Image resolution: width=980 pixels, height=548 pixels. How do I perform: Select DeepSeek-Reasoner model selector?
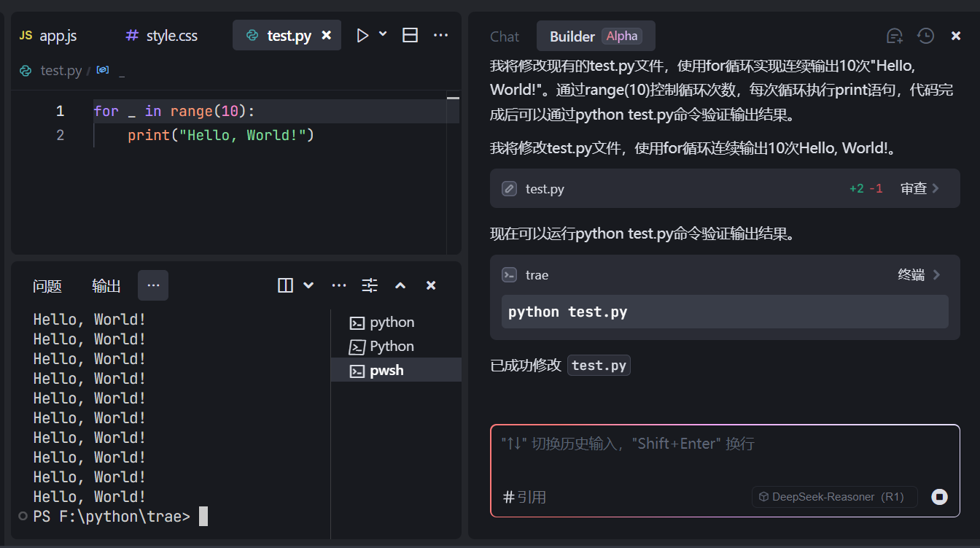[x=834, y=497]
